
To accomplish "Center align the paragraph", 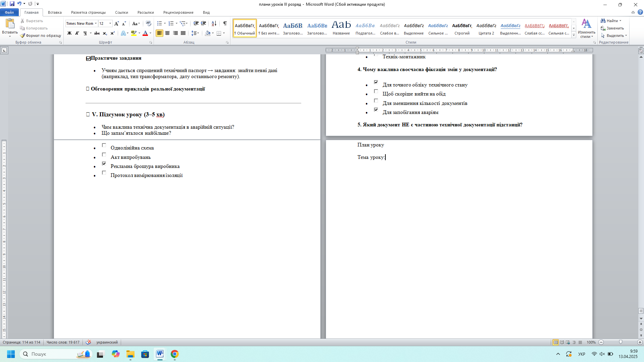I will tap(167, 33).
